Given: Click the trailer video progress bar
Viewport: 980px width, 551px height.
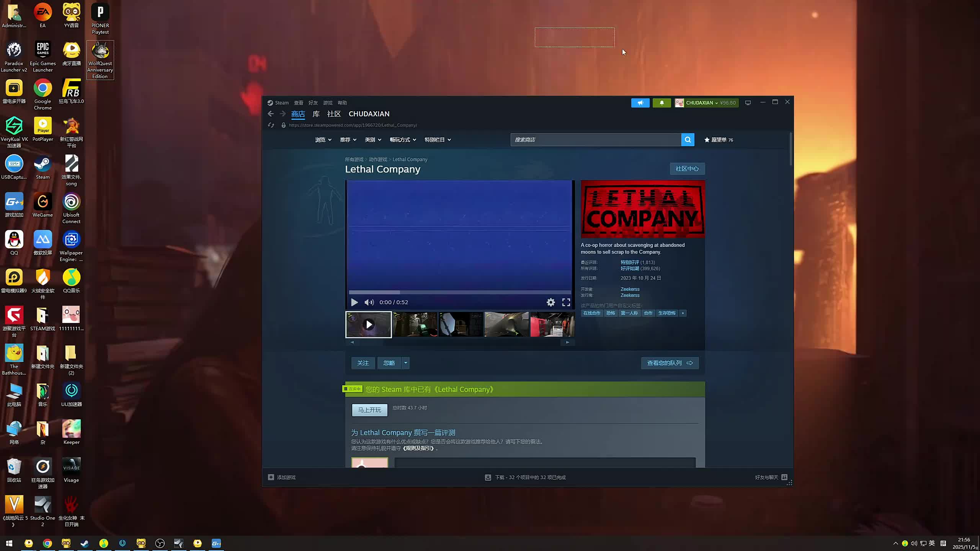Looking at the screenshot, I should click(459, 292).
